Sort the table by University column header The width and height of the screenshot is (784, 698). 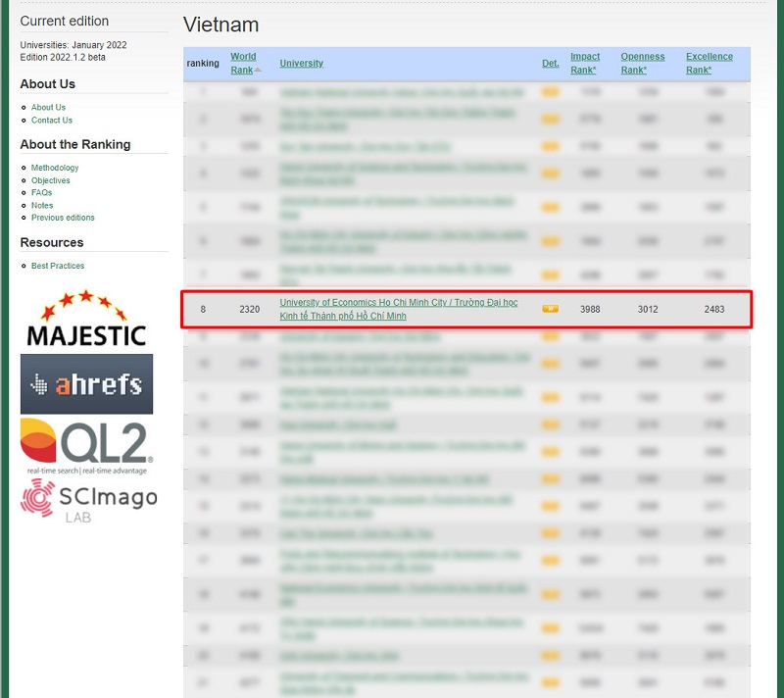301,64
